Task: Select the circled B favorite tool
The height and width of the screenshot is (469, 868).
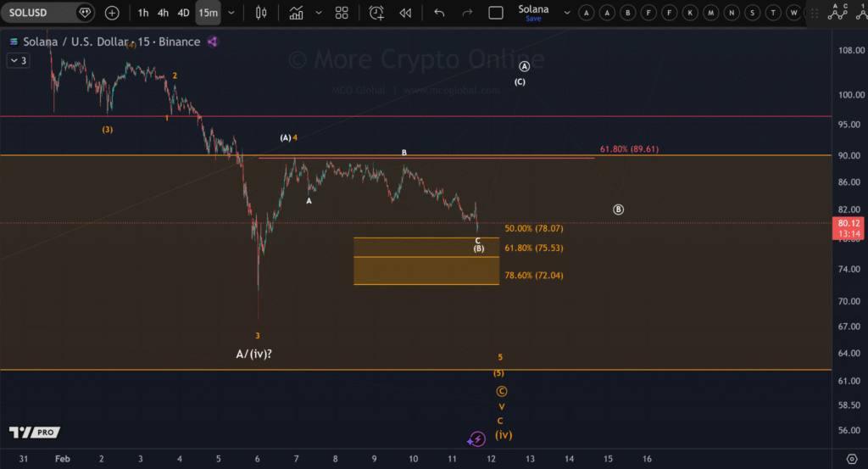Action: (628, 13)
